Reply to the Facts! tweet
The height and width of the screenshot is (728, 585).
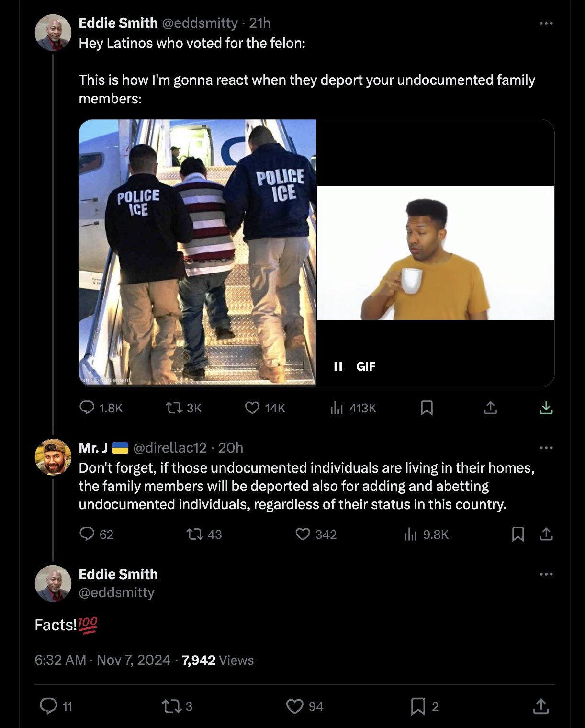tap(48, 706)
